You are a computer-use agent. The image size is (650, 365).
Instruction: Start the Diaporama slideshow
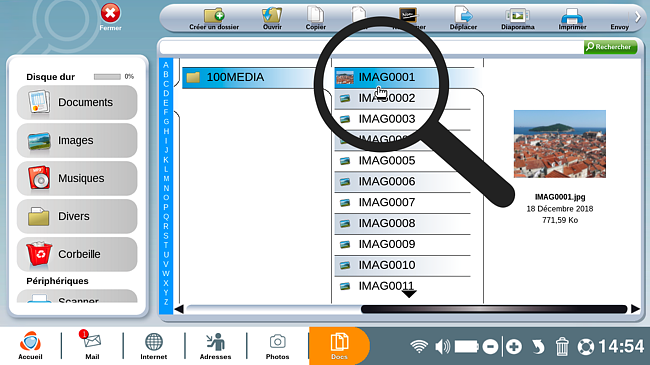pos(517,16)
